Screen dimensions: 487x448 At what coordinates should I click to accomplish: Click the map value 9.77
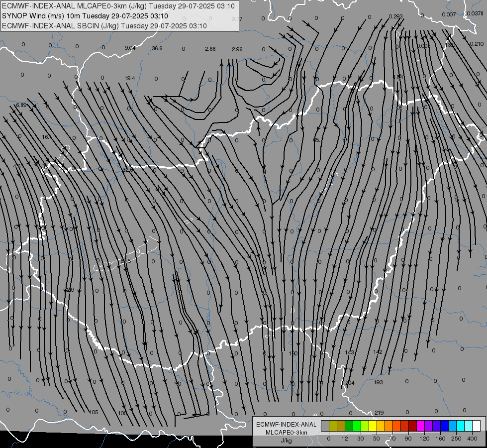(x=237, y=19)
